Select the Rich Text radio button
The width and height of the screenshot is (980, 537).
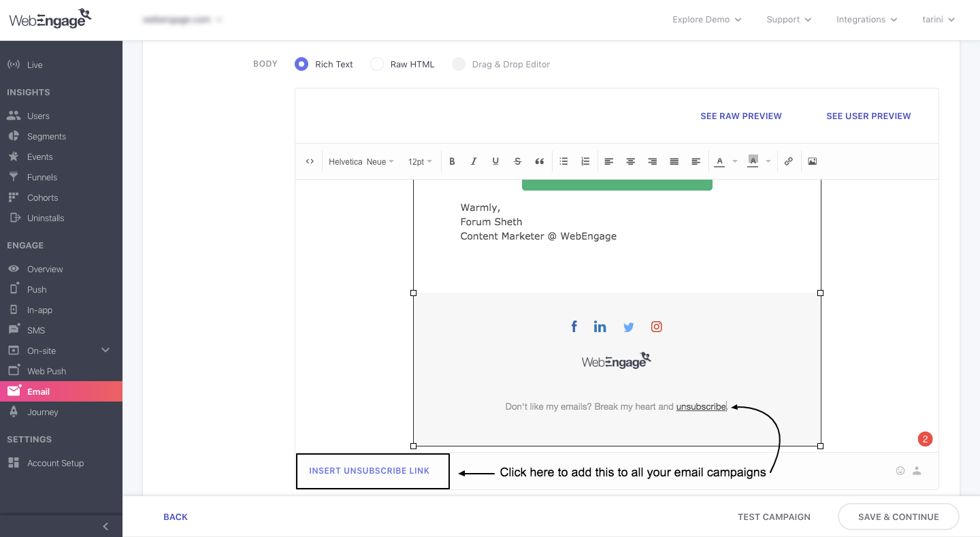pos(301,64)
